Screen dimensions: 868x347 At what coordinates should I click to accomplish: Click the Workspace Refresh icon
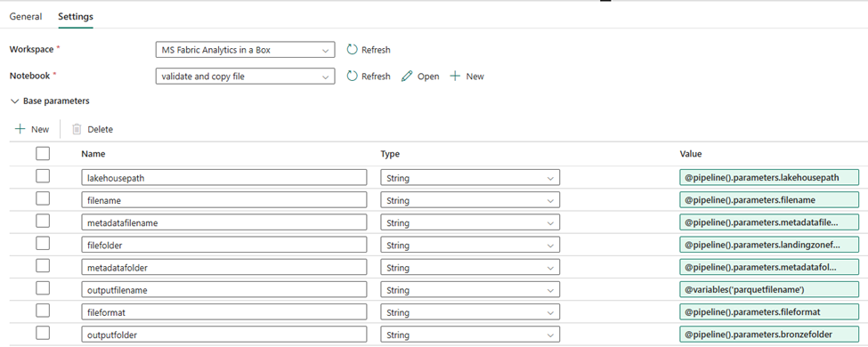click(x=352, y=50)
